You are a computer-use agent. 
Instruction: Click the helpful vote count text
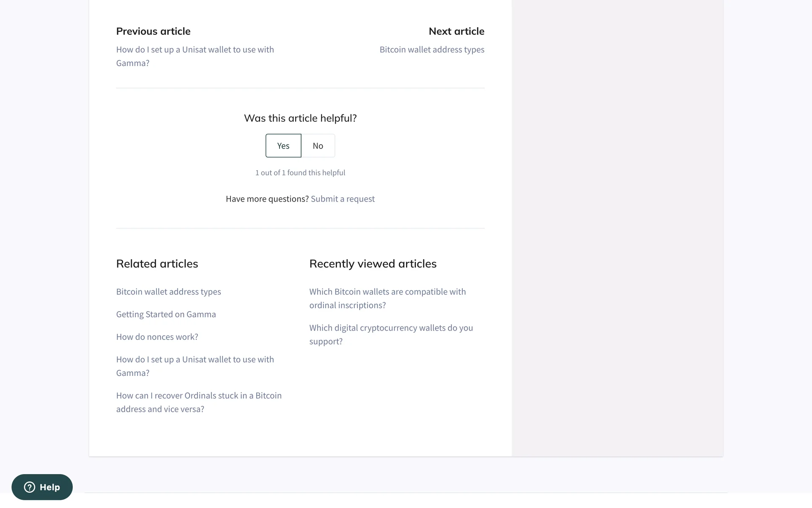[x=300, y=173]
